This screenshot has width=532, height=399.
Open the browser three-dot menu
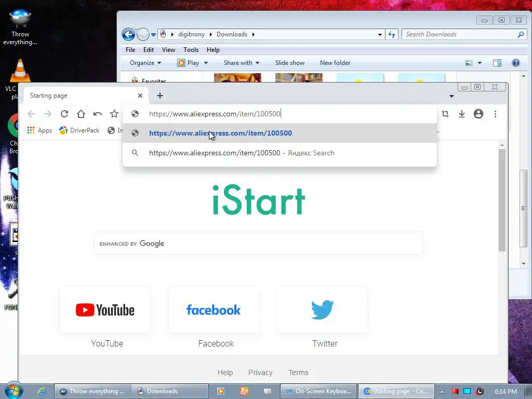click(495, 114)
